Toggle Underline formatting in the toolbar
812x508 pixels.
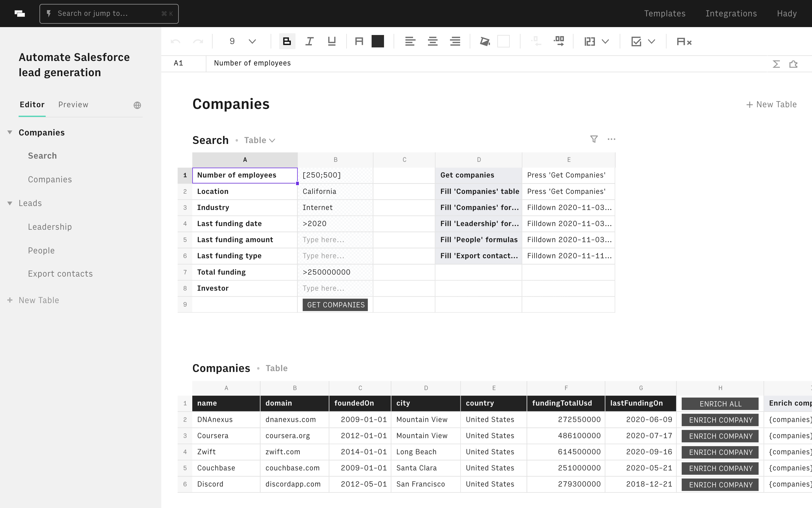[332, 41]
